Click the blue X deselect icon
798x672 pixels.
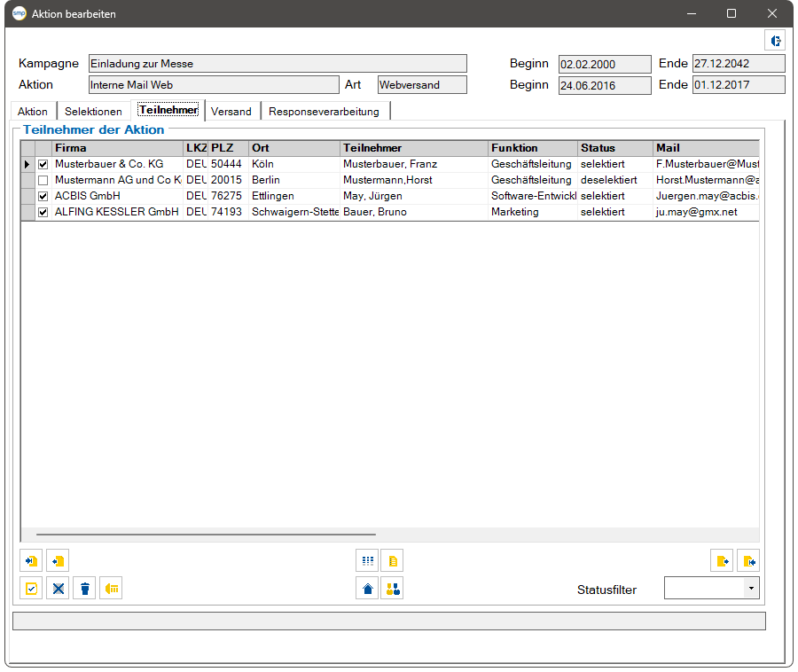tap(58, 589)
